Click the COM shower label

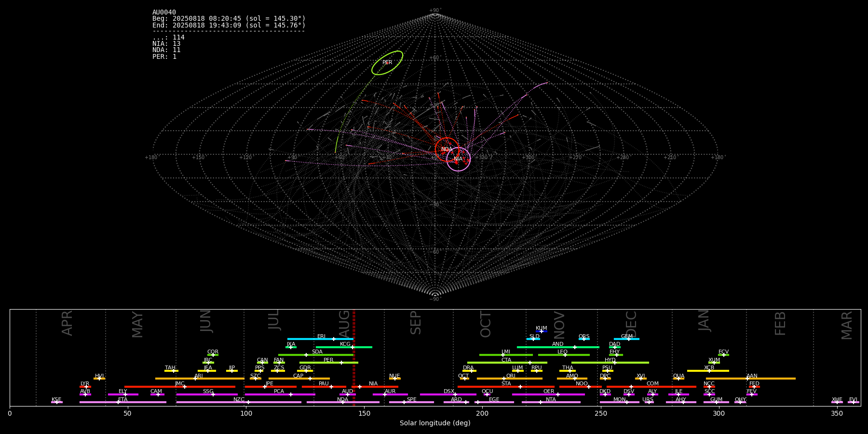653,384
